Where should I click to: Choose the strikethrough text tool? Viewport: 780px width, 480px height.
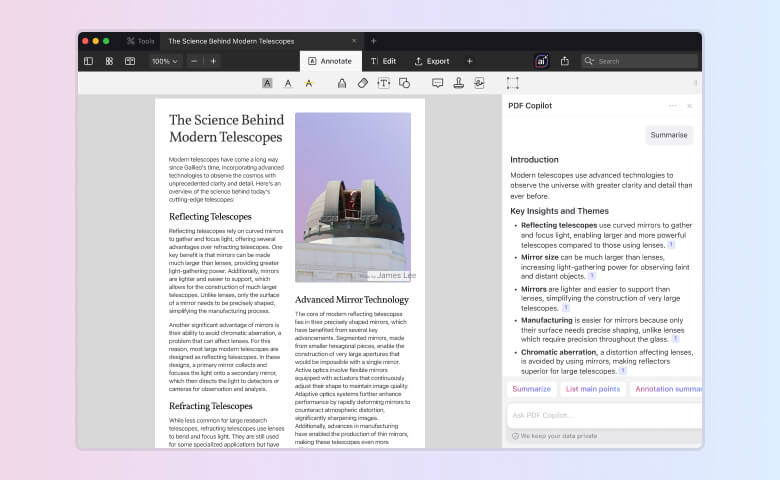(308, 83)
